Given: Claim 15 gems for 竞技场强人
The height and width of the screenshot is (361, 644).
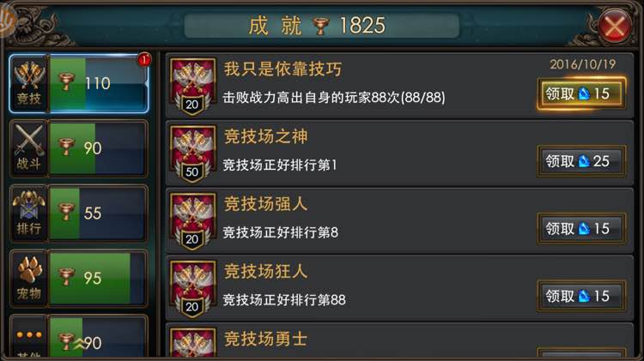Looking at the screenshot, I should [x=581, y=228].
